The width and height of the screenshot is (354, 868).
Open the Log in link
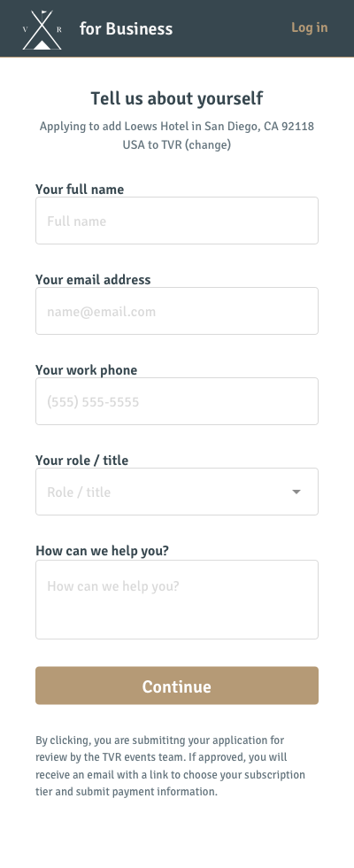click(x=309, y=27)
